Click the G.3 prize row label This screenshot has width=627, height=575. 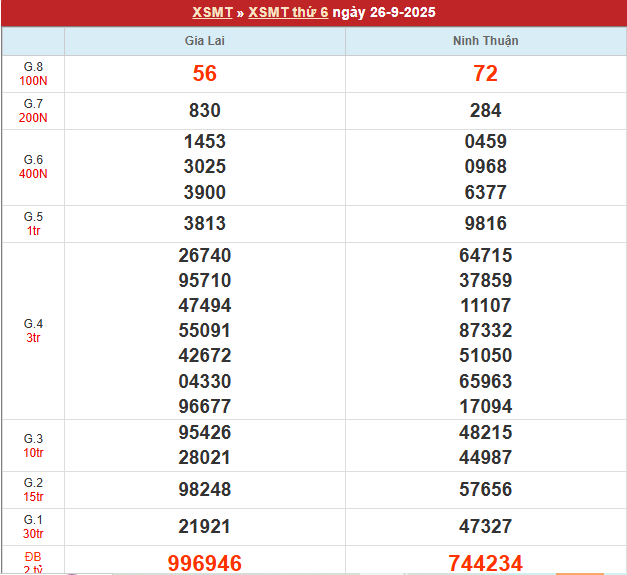[x=33, y=445]
